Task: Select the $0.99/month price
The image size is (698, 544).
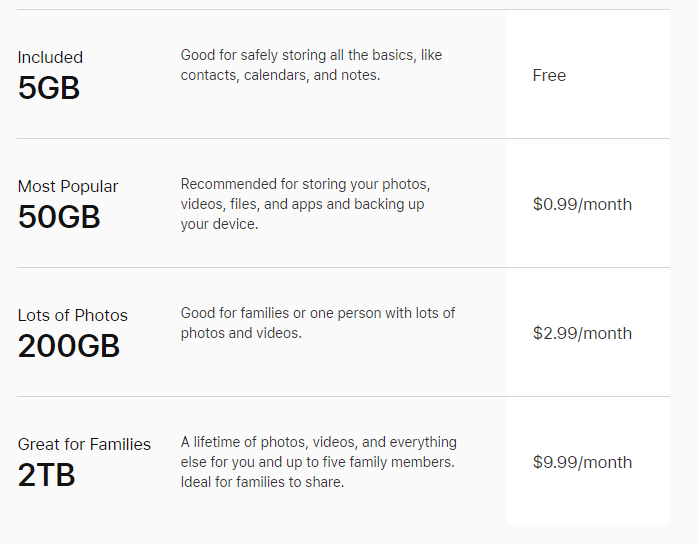Action: coord(582,204)
